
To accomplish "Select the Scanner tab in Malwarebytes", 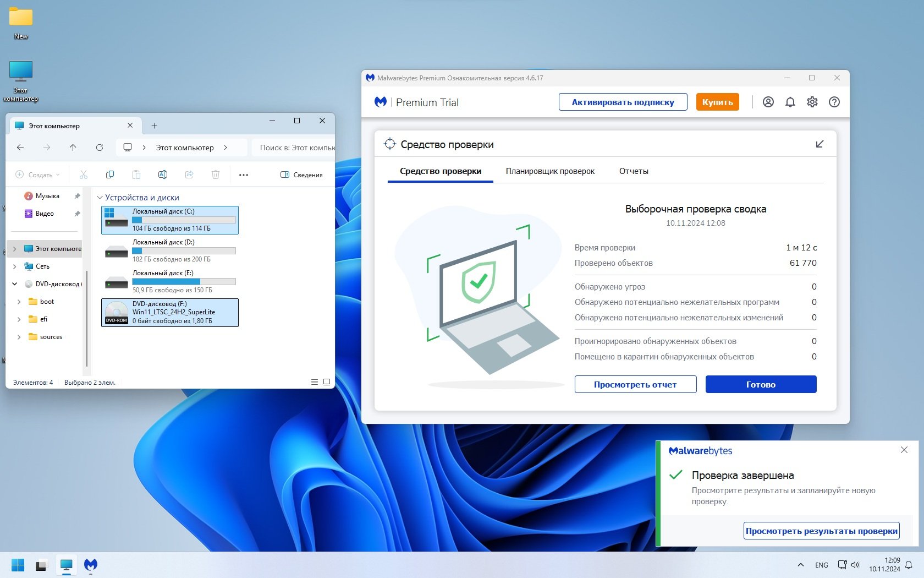I will coord(441,171).
